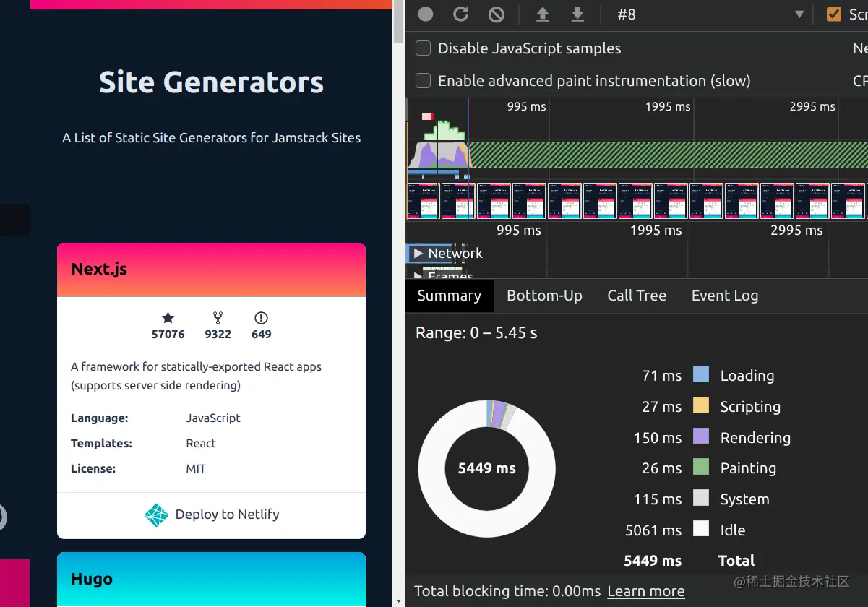Click the Clear recording icon
Viewport: 868px width, 607px height.
(x=496, y=14)
